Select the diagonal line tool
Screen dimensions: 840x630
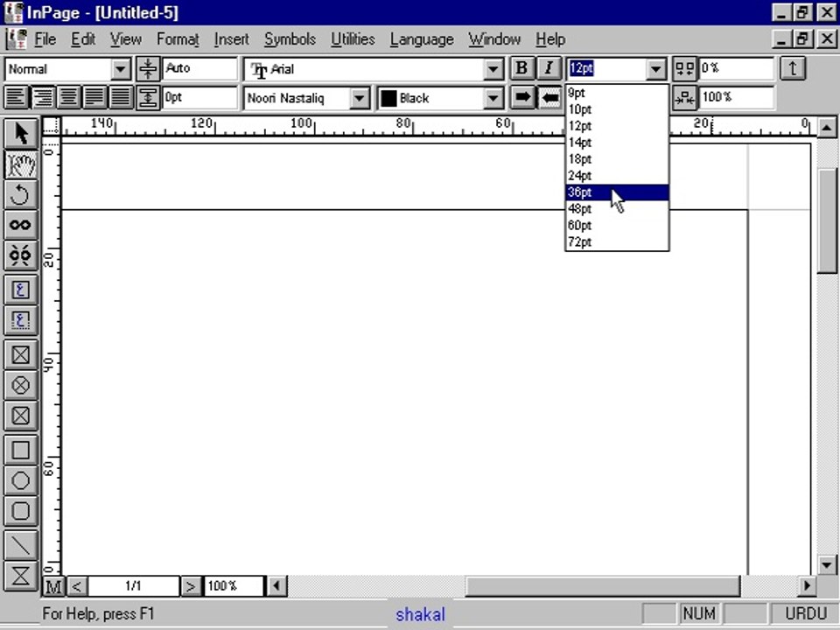coord(20,545)
